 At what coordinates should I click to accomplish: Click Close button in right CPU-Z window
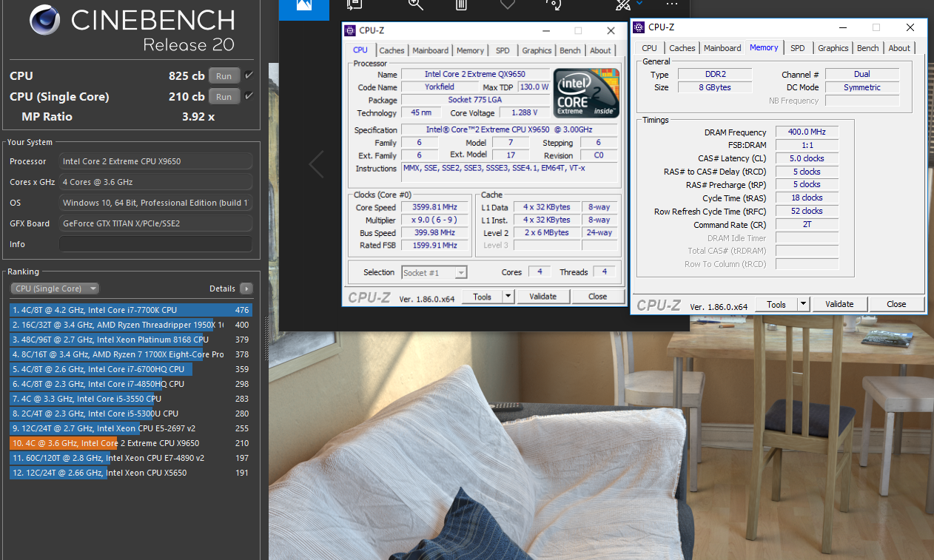click(x=896, y=304)
